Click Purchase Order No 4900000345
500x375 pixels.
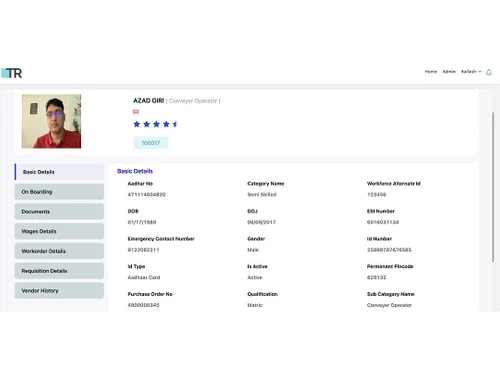(x=144, y=305)
